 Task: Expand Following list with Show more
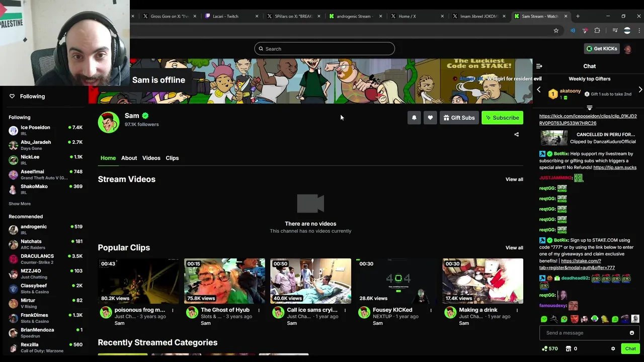pyautogui.click(x=20, y=204)
